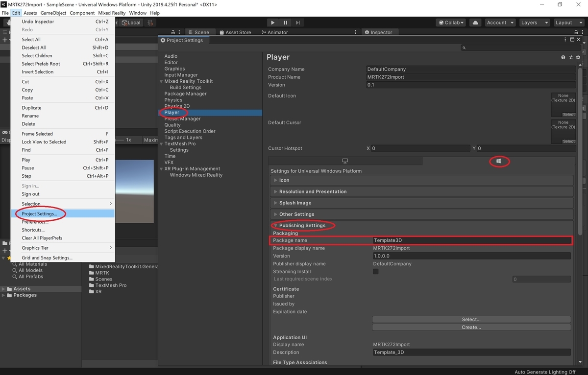Click the Package name input field

tap(471, 240)
